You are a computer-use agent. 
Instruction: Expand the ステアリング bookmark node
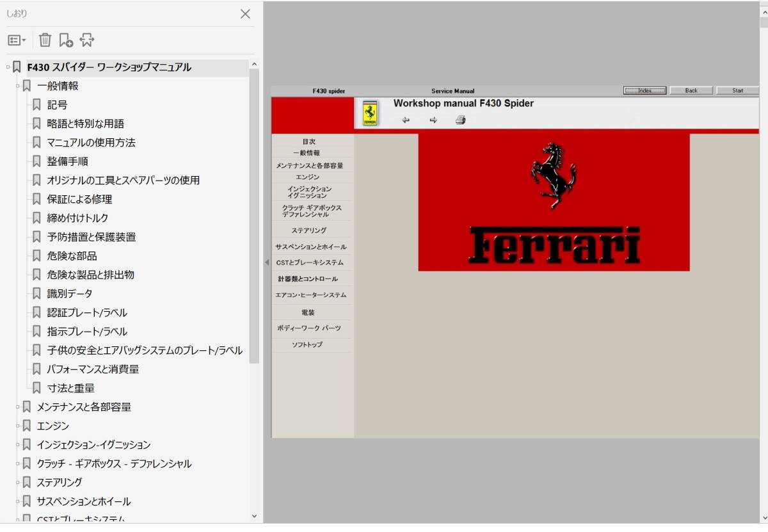point(18,483)
